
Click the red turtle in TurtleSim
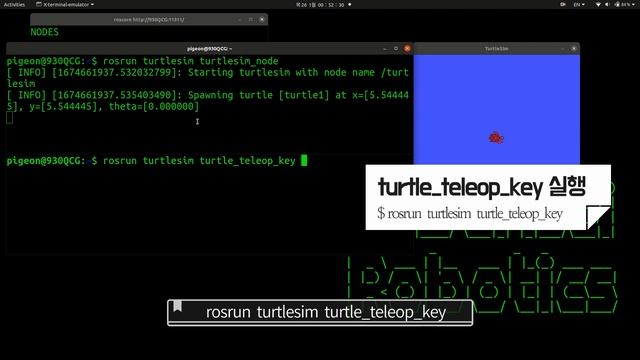(496, 138)
